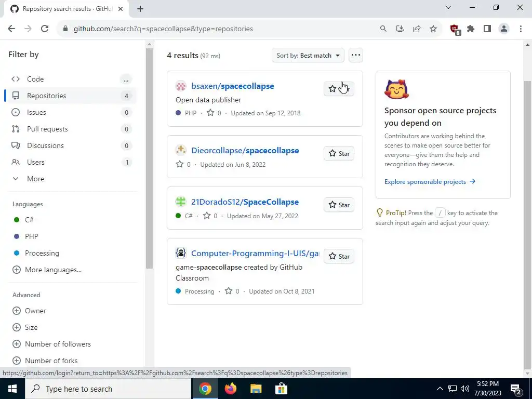
Task: Click the magnifier icon in address bar
Action: pyautogui.click(x=383, y=29)
